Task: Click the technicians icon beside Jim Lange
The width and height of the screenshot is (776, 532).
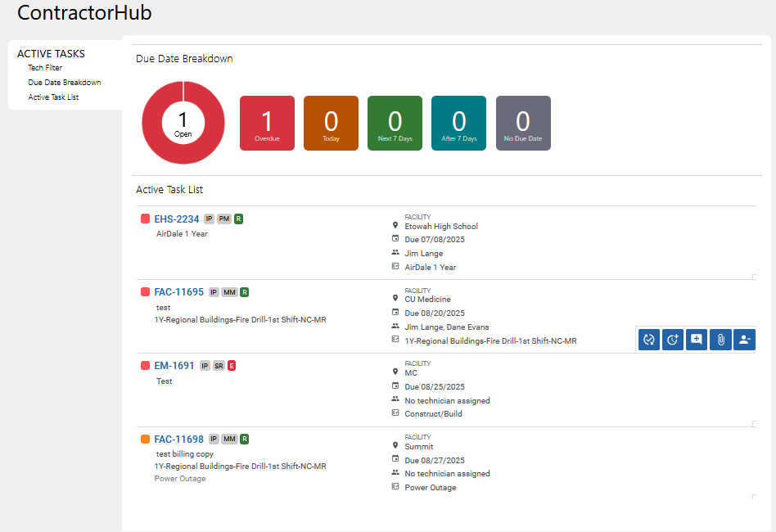Action: pyautogui.click(x=395, y=253)
